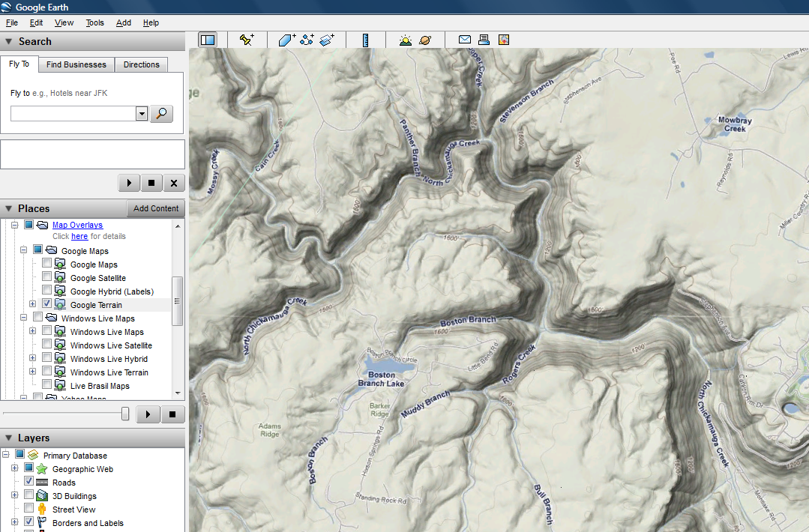Click the Add Content button
809x532 pixels.
(x=156, y=208)
